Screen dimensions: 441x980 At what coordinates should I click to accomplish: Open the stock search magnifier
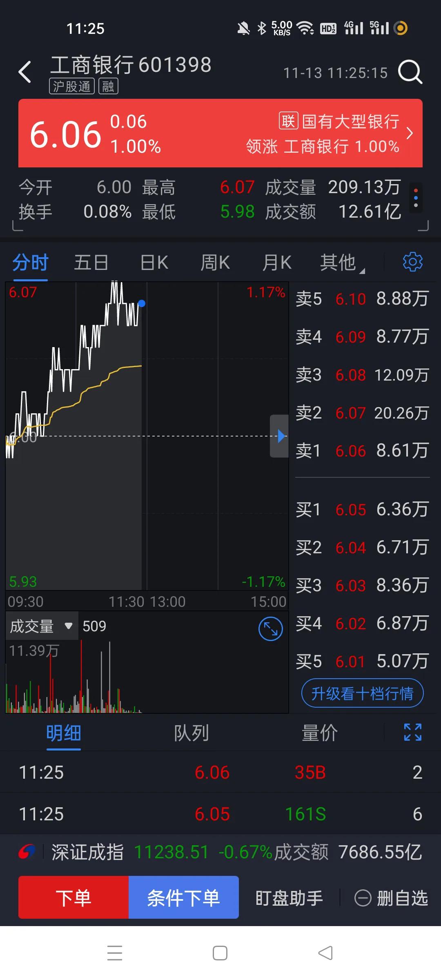point(410,72)
